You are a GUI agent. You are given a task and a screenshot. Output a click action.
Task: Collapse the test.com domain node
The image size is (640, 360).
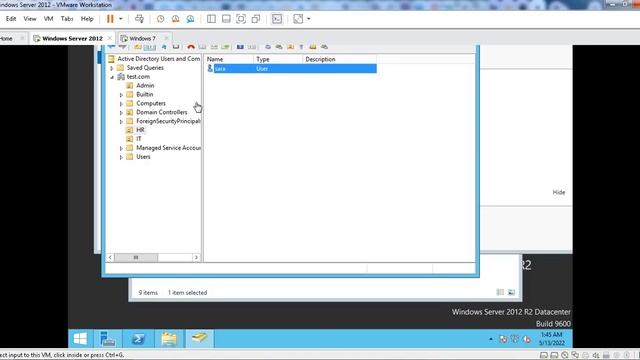112,77
